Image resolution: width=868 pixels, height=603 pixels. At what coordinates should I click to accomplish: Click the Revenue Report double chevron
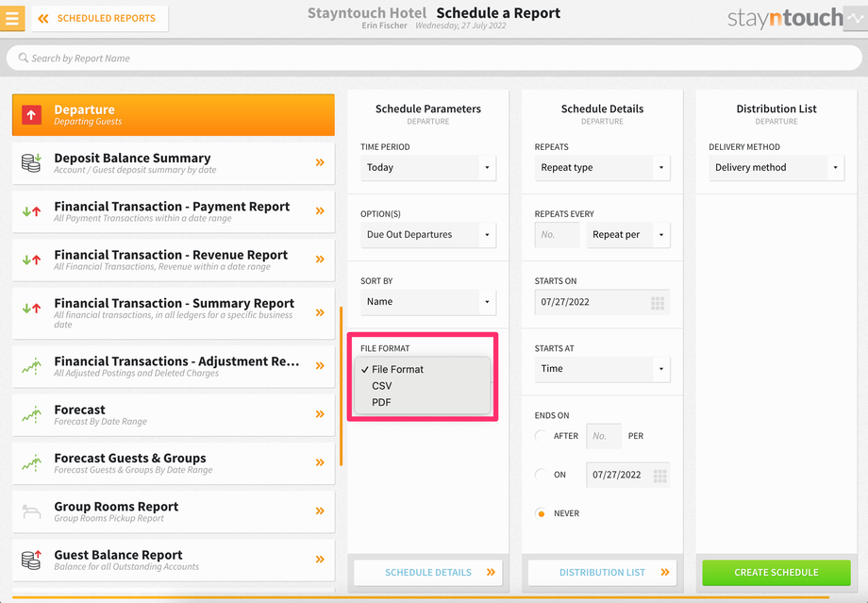pyautogui.click(x=320, y=260)
